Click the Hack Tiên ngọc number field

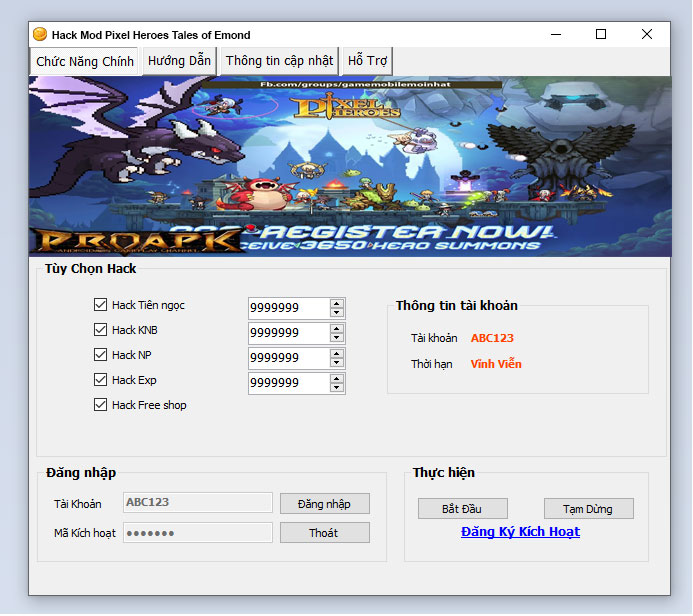(287, 308)
